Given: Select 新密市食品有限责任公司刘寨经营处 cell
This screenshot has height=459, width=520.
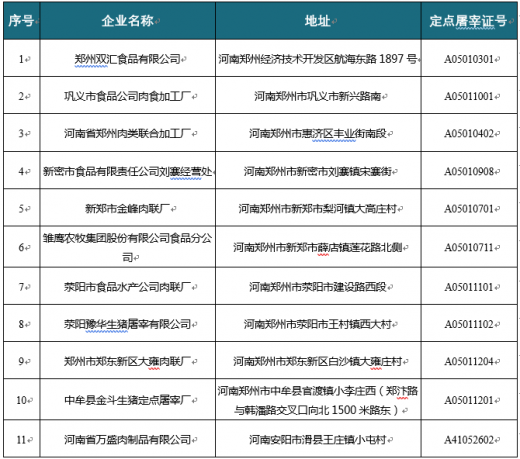Looking at the screenshot, I should [128, 171].
